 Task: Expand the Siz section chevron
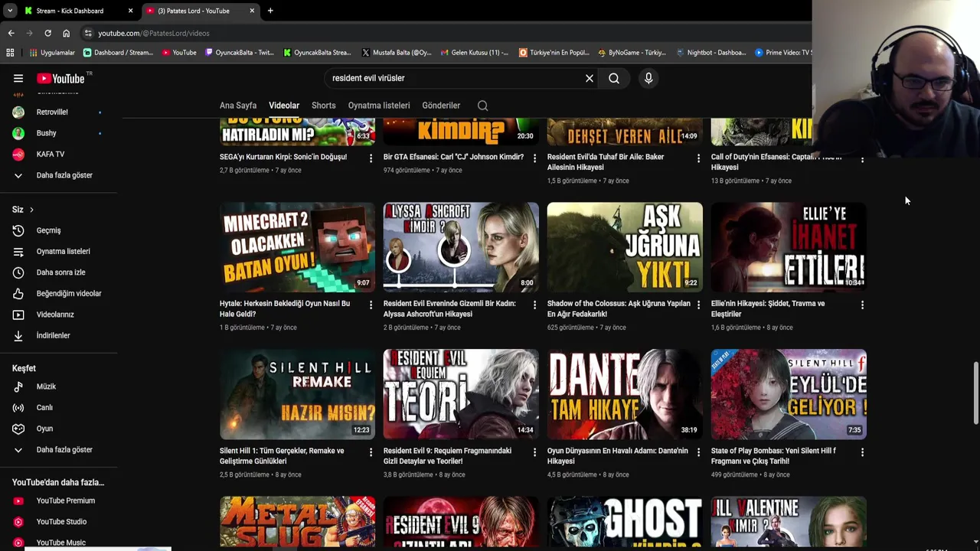coord(31,210)
